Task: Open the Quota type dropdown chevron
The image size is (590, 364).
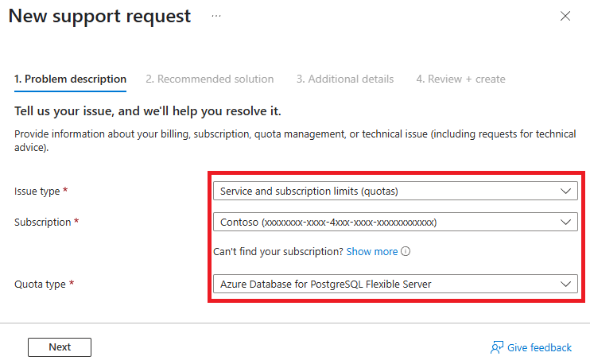Action: tap(565, 284)
